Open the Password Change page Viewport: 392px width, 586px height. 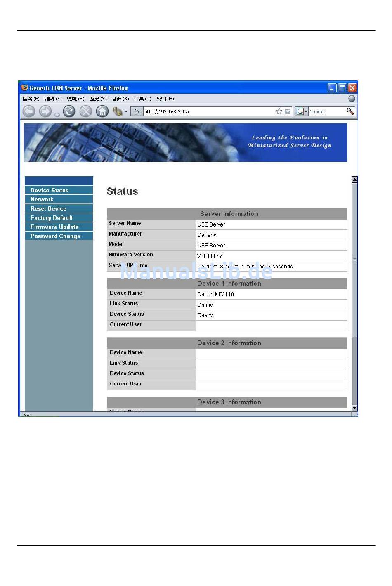(x=59, y=236)
